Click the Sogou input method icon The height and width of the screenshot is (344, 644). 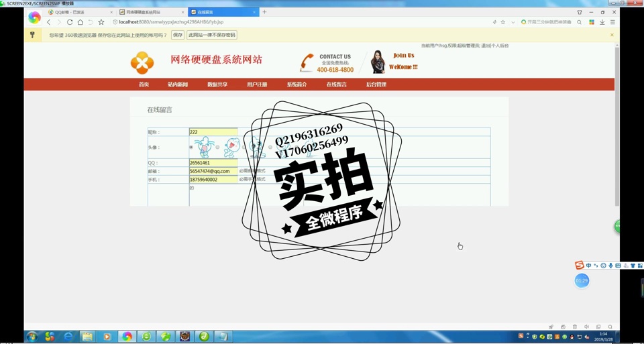point(580,266)
